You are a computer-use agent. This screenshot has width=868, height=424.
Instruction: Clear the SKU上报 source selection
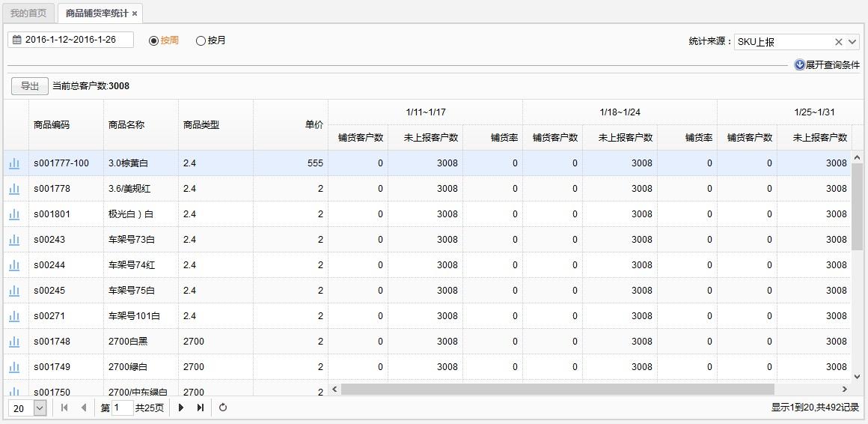[838, 42]
